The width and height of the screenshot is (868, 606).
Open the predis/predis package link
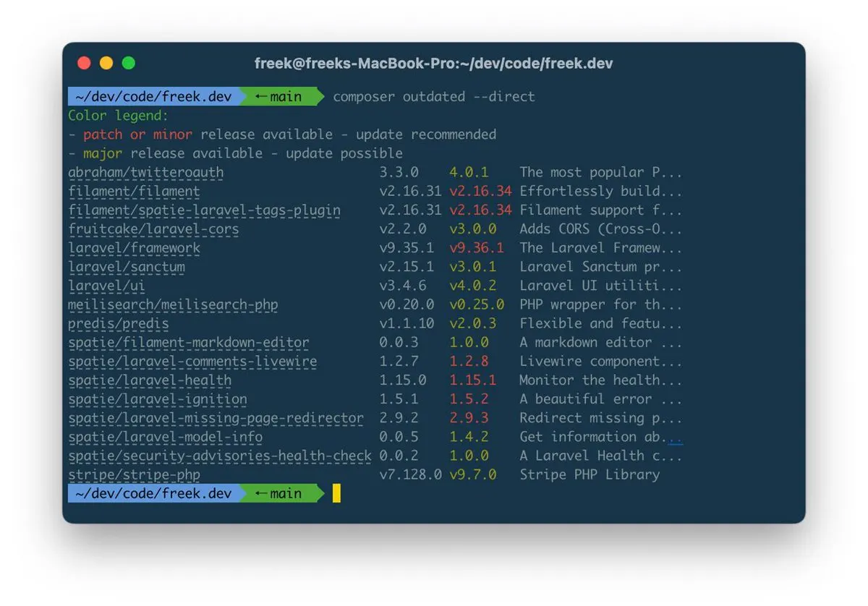[119, 323]
